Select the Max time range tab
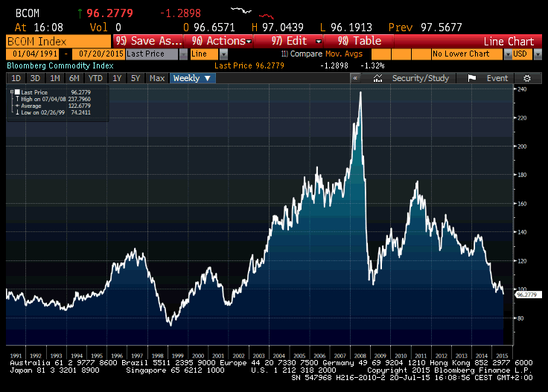Image resolution: width=548 pixels, height=392 pixels. coord(157,78)
